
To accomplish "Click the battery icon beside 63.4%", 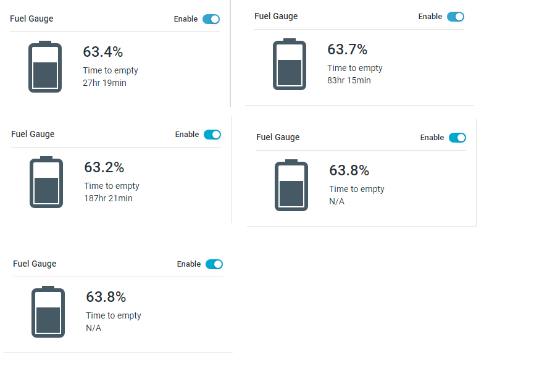I will [x=45, y=67].
